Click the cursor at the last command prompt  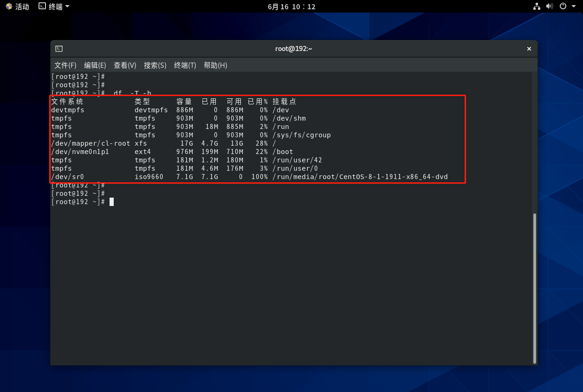click(x=111, y=202)
